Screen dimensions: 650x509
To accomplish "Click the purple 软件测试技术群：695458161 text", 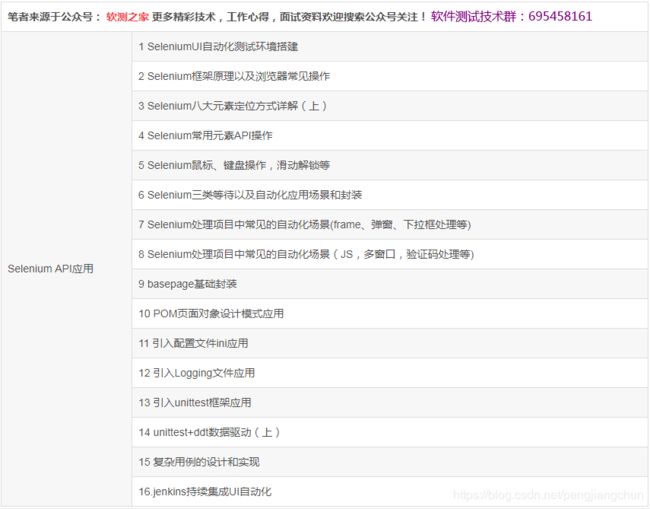I will click(x=511, y=17).
